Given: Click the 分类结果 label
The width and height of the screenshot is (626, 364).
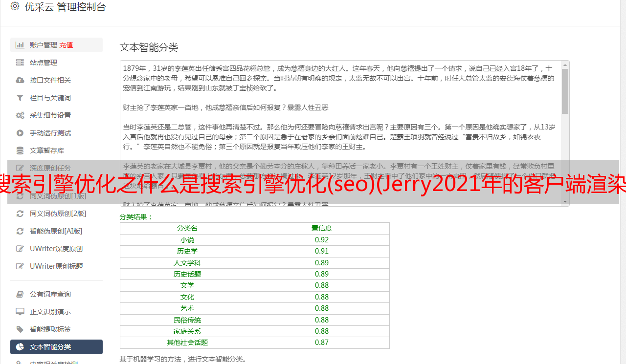Looking at the screenshot, I should pos(136,217).
